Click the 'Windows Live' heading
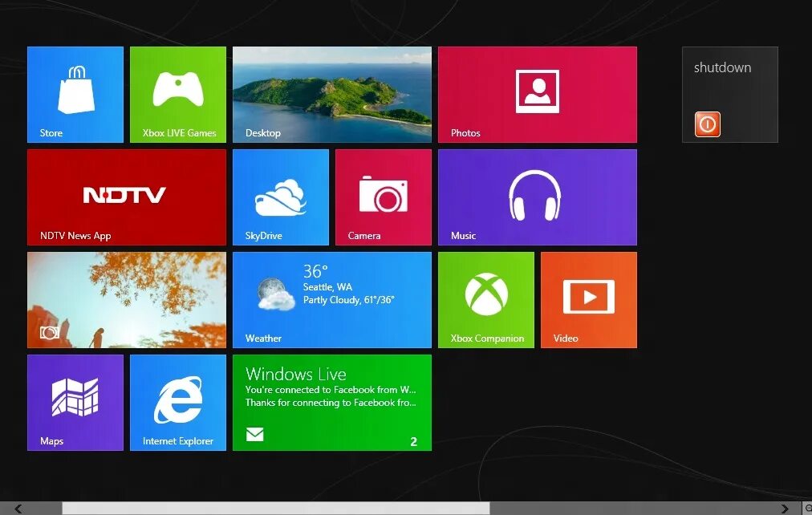This screenshot has width=812, height=515. pyautogui.click(x=296, y=374)
